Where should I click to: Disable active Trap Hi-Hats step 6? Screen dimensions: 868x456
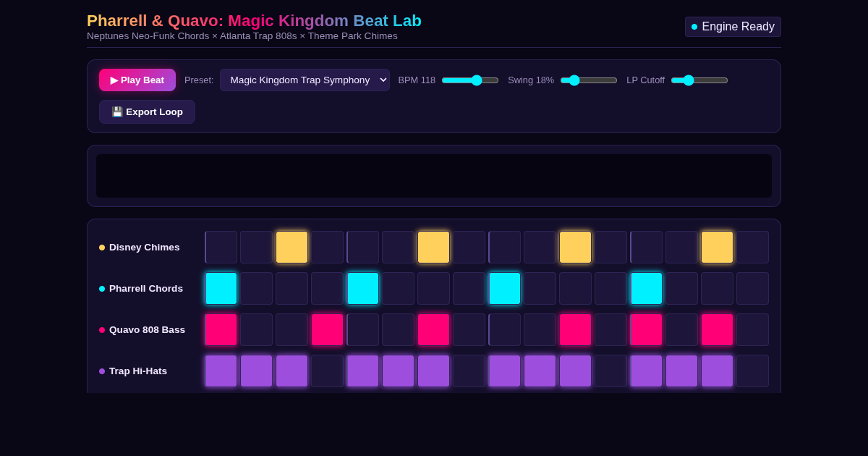pyautogui.click(x=399, y=371)
